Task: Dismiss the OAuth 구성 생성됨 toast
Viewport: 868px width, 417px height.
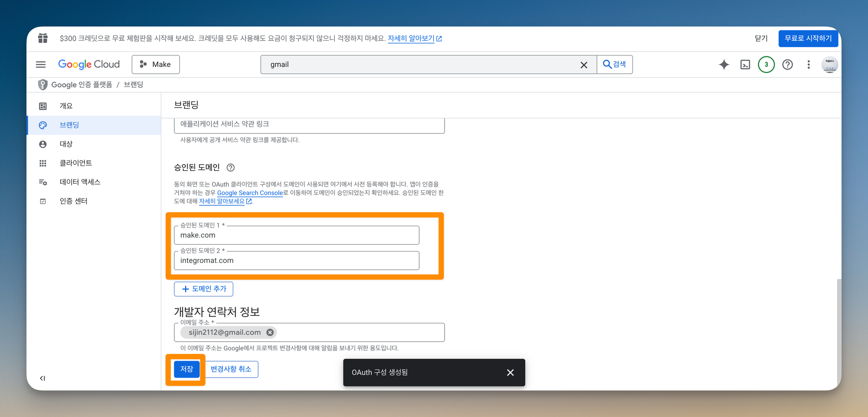Action: point(510,373)
